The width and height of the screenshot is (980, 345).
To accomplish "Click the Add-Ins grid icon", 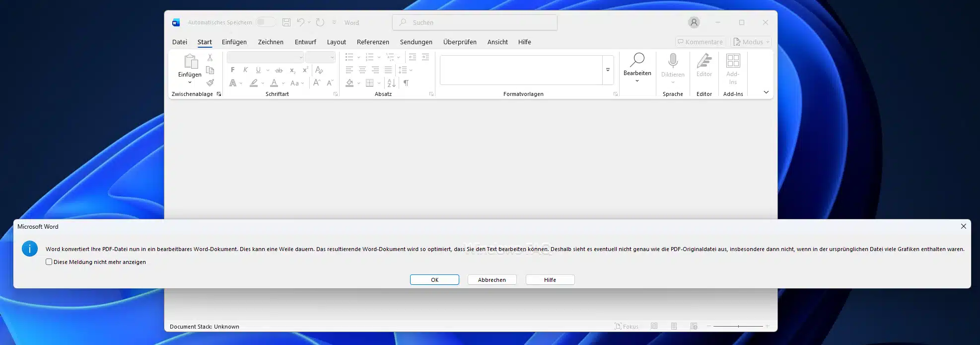I will [733, 61].
